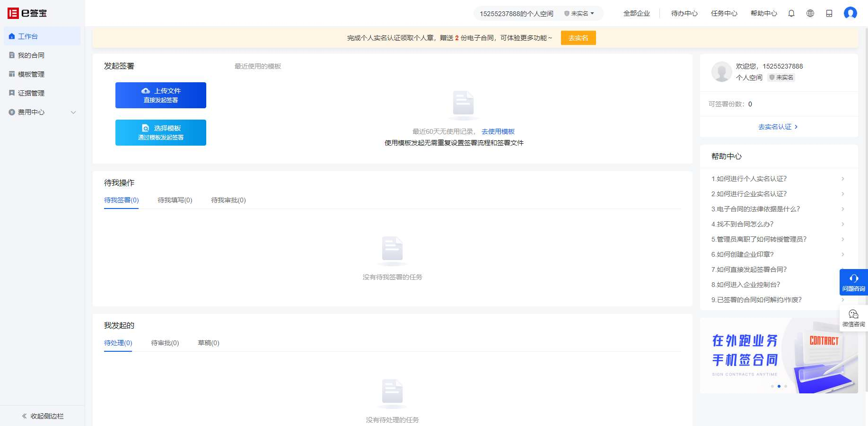This screenshot has width=868, height=426.
Task: Click 选择模板 通过模板发起签署 button
Action: click(x=161, y=132)
